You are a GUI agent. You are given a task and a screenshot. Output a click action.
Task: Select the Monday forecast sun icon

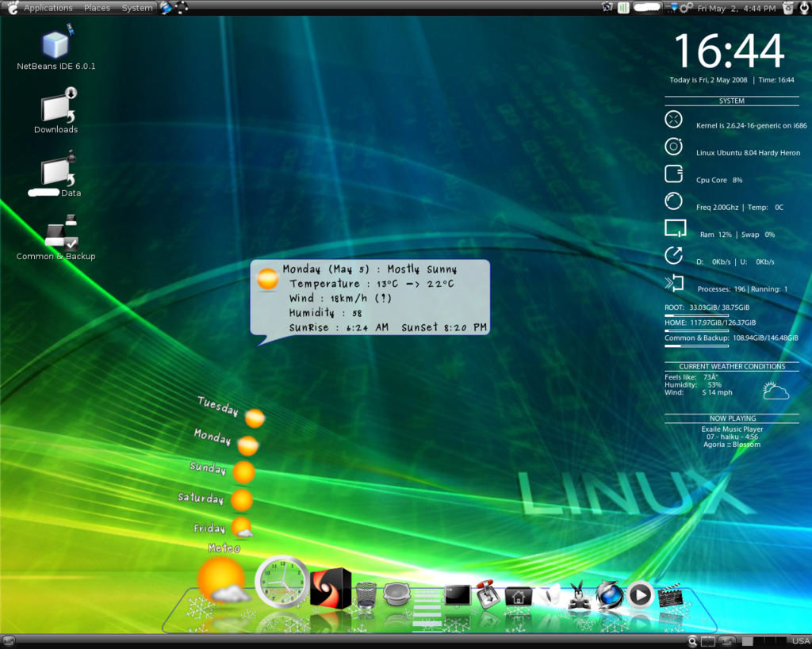point(248,445)
